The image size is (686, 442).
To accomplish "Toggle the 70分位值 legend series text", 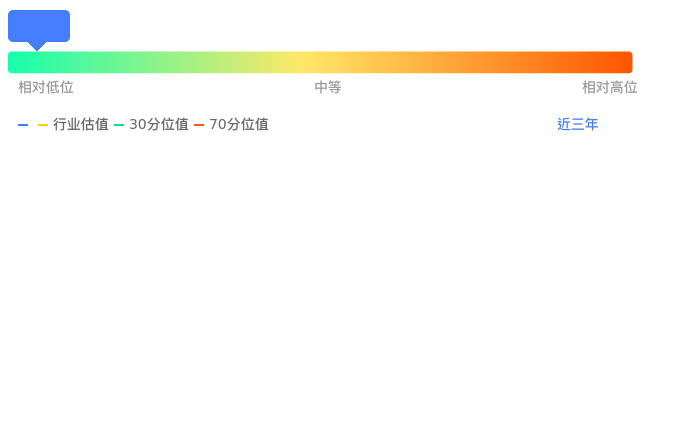I will [239, 125].
